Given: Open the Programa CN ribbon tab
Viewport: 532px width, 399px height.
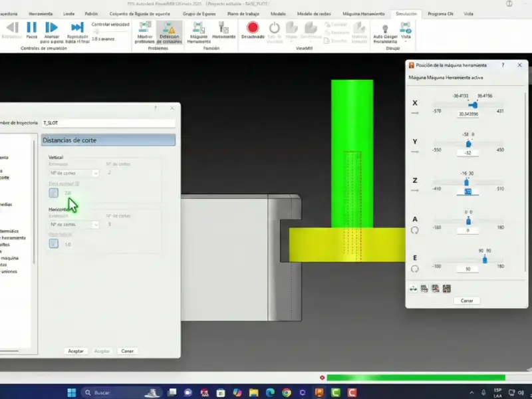Looking at the screenshot, I should [x=440, y=13].
